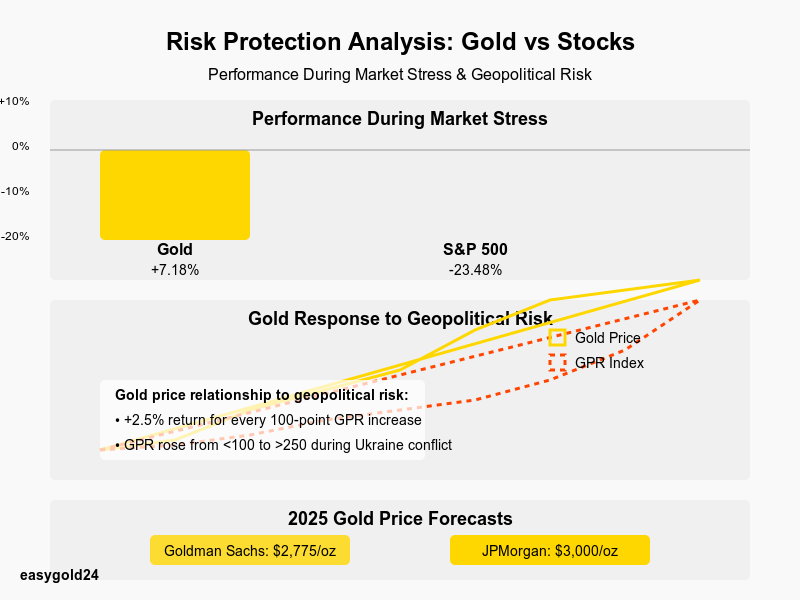Screen dimensions: 800x600
Task: Click the +10% axis tick label
Action: tap(15, 101)
